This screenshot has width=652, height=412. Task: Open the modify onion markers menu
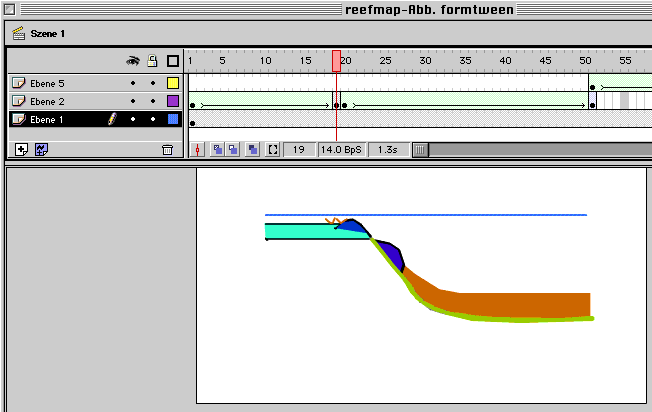click(x=273, y=150)
